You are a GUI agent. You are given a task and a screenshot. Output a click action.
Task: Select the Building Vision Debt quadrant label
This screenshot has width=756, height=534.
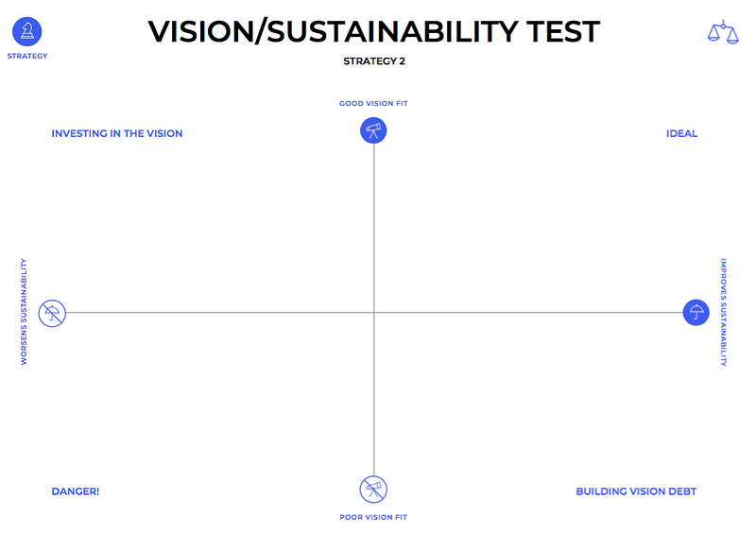point(636,491)
